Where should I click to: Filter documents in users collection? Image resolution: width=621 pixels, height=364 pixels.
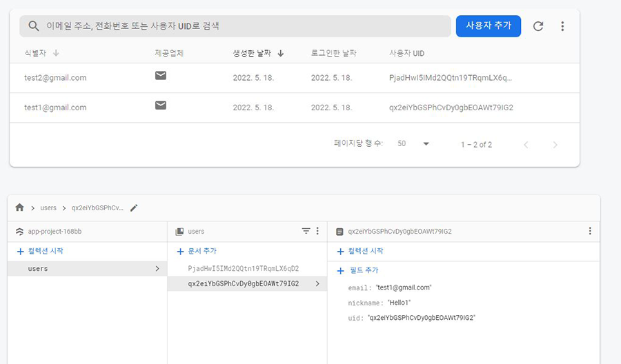click(306, 231)
